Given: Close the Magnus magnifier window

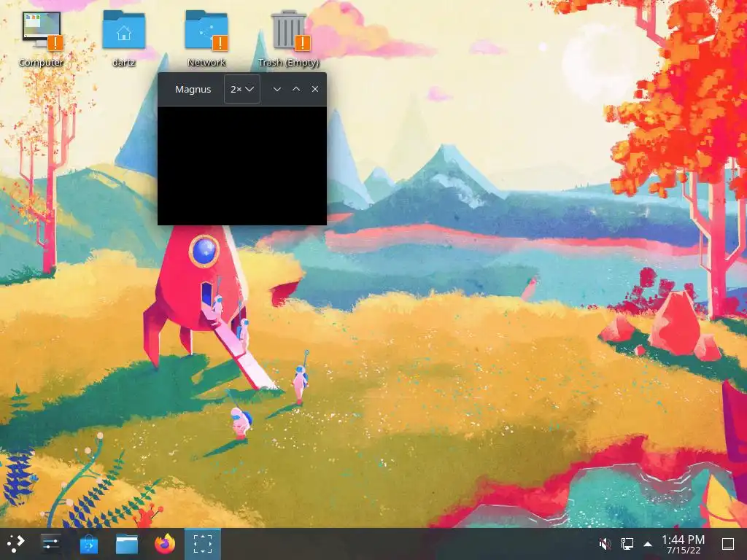Looking at the screenshot, I should [315, 89].
